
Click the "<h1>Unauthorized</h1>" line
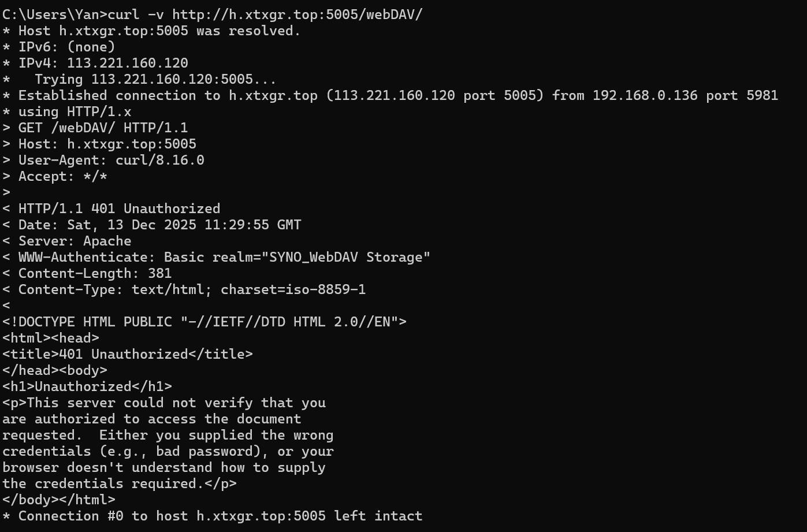[87, 386]
